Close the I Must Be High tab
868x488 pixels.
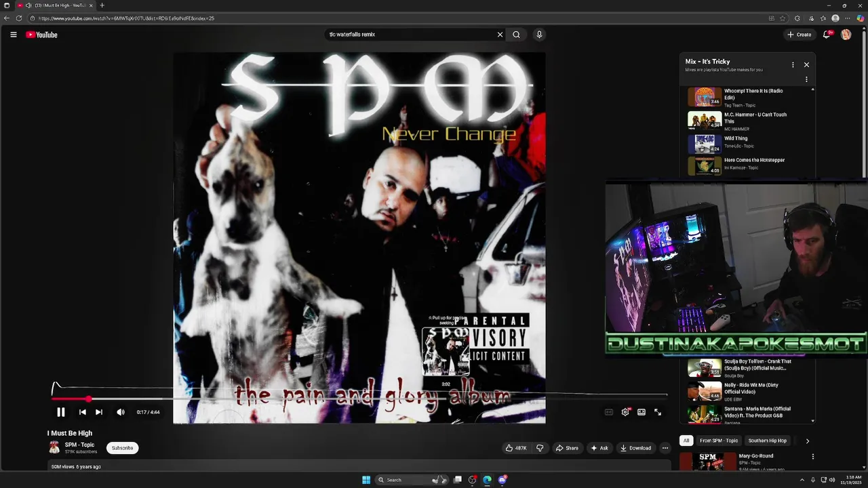click(91, 5)
